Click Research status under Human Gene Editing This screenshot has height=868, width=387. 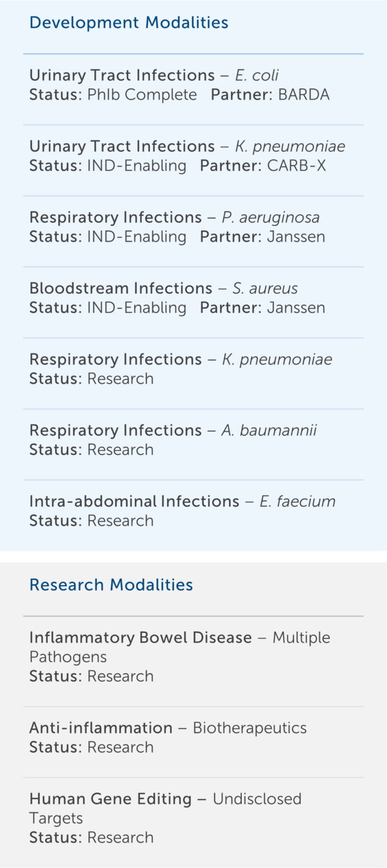coord(120,838)
